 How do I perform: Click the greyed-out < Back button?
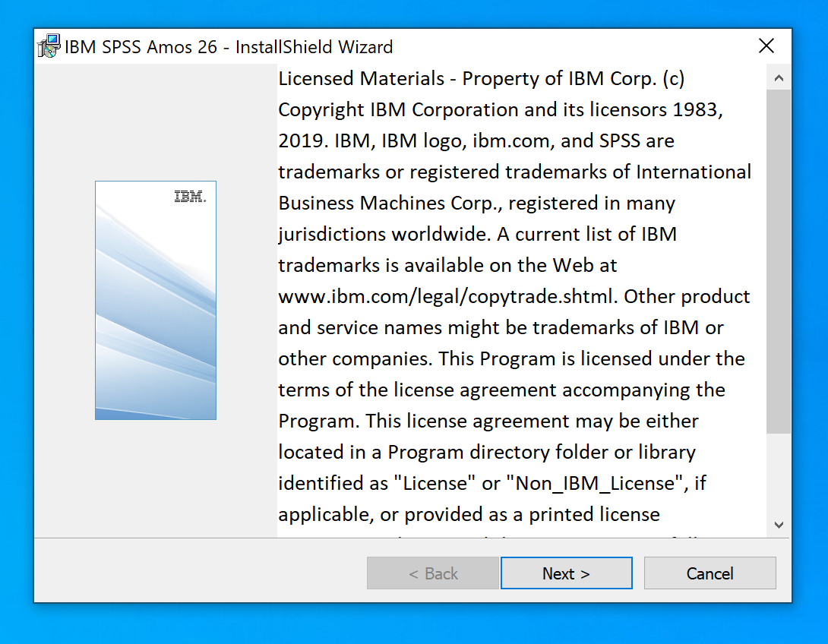(x=433, y=573)
